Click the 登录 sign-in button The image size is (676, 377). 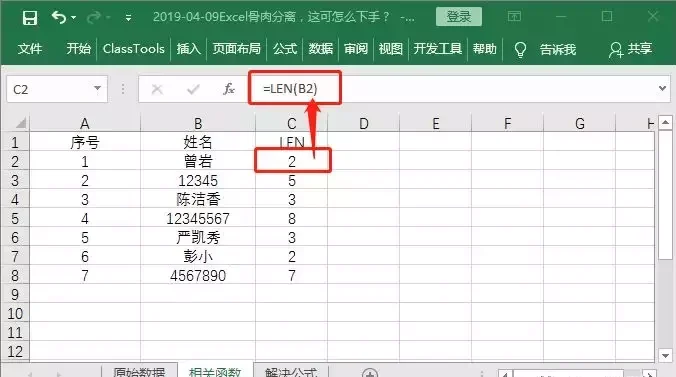click(459, 17)
